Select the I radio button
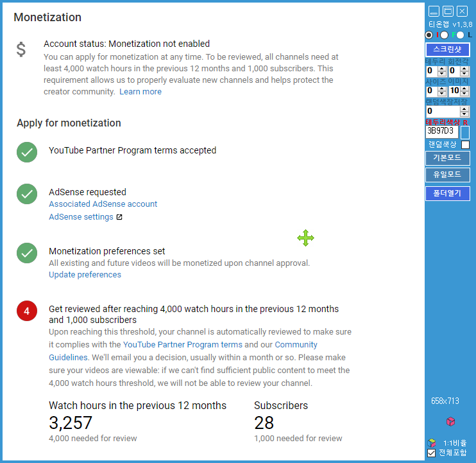Viewport: 476px width, 463px height. pyautogui.click(x=429, y=35)
